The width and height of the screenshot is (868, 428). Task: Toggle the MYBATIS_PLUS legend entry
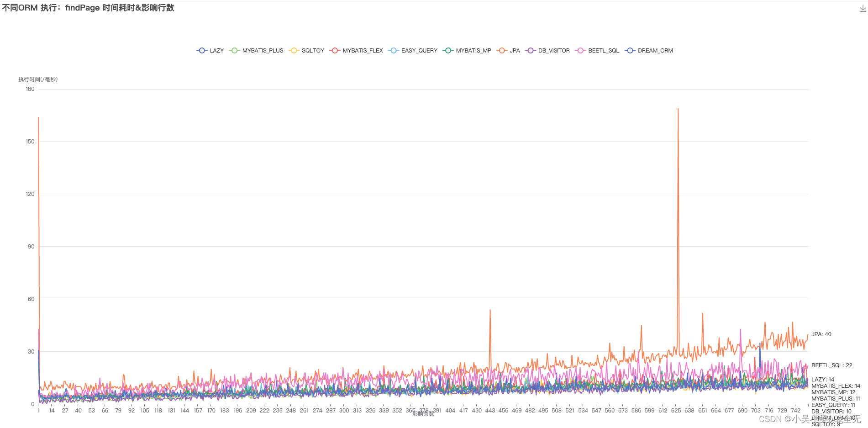(256, 51)
